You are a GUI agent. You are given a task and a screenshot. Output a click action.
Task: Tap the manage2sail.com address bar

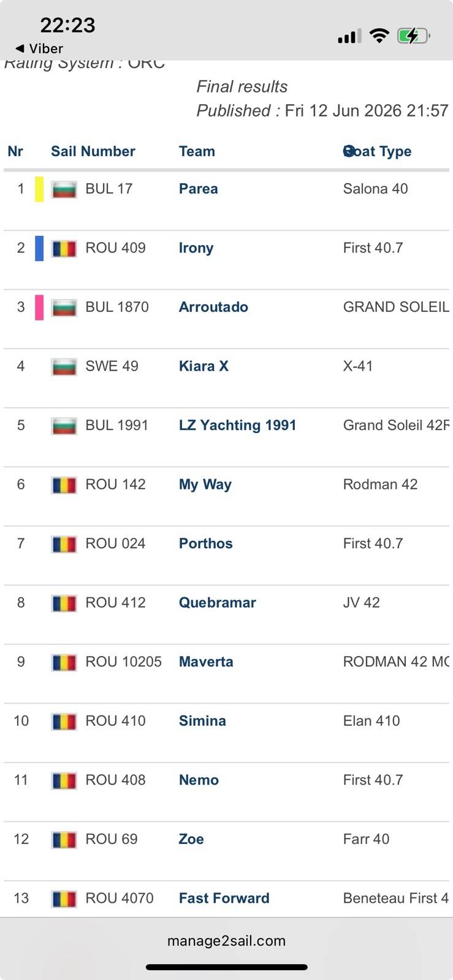point(226,941)
